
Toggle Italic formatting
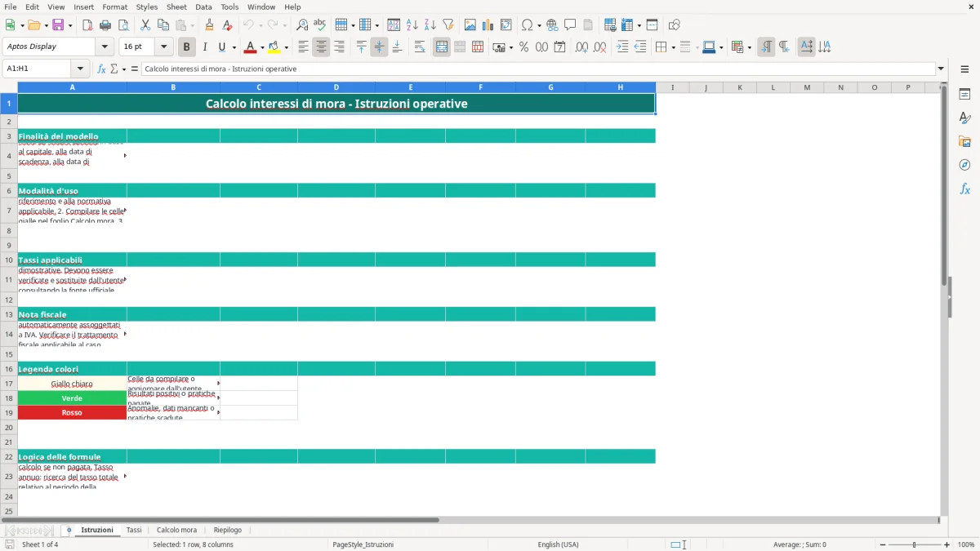tap(204, 47)
